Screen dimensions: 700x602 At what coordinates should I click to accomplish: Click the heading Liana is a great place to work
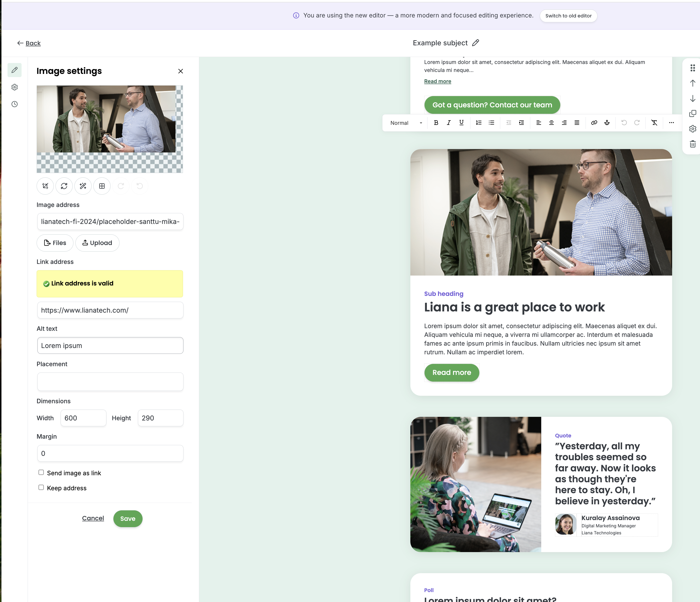pyautogui.click(x=514, y=307)
